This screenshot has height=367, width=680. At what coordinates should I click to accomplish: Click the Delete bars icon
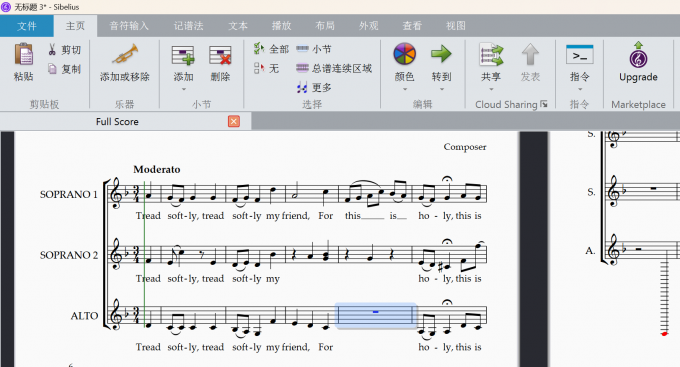coord(220,56)
